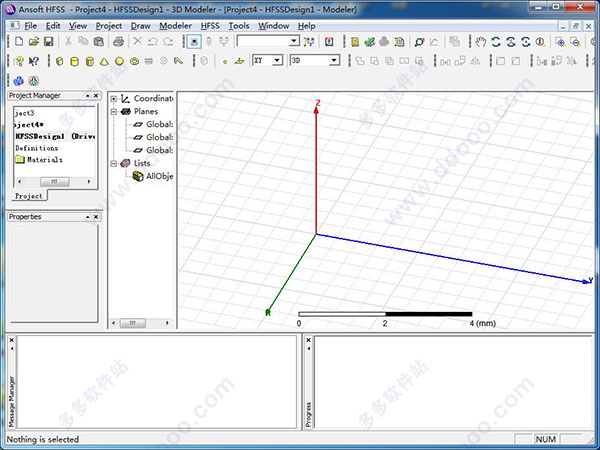The width and height of the screenshot is (600, 450).
Task: Select the Draw Sphere tool
Action: (x=119, y=61)
